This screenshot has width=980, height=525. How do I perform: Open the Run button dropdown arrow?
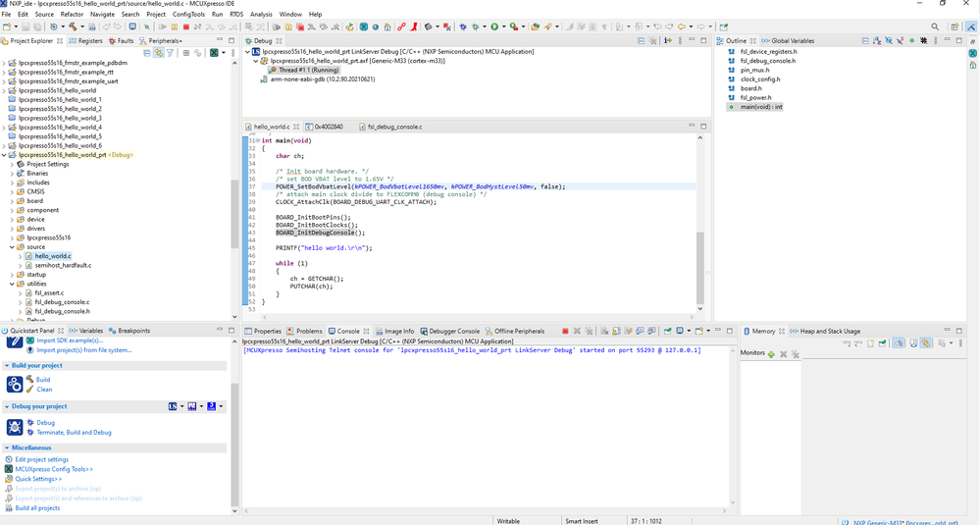502,26
